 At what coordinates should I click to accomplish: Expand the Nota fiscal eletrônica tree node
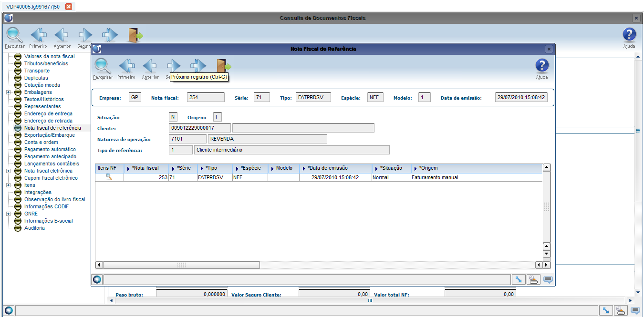8,171
